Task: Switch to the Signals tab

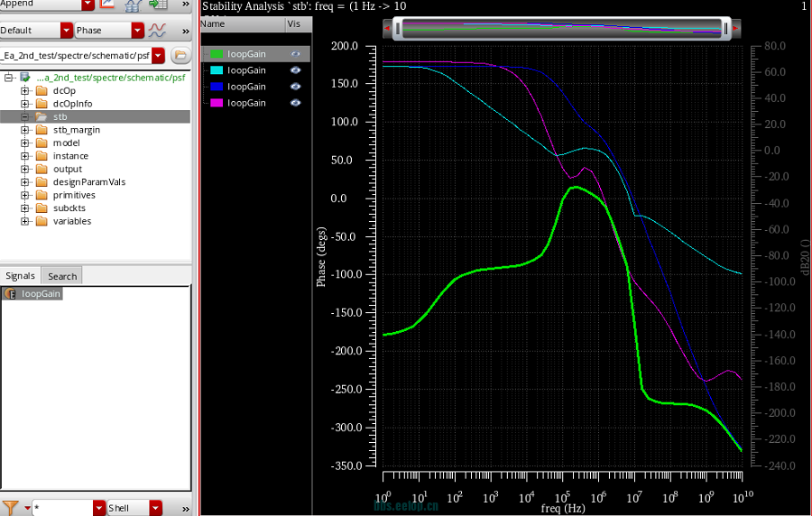Action: [20, 276]
